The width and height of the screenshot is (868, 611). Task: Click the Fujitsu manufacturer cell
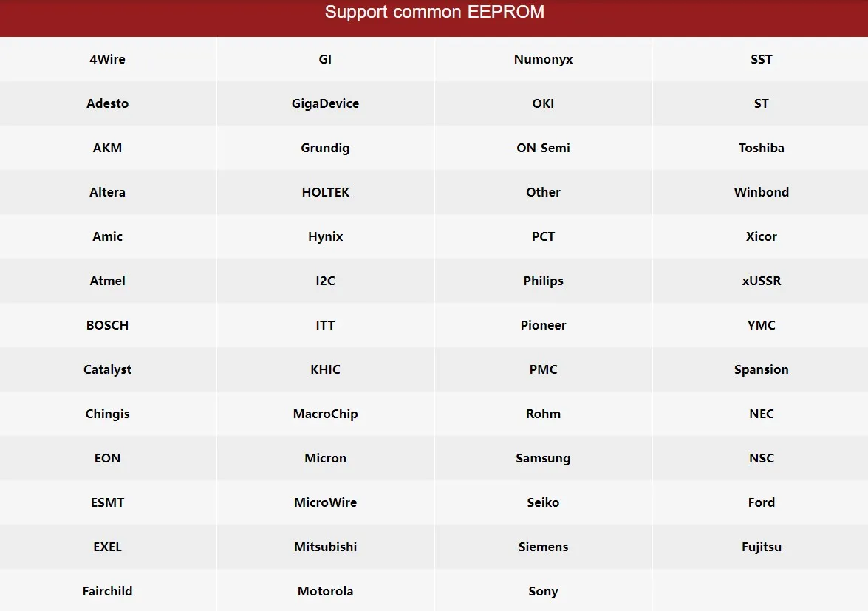(761, 547)
